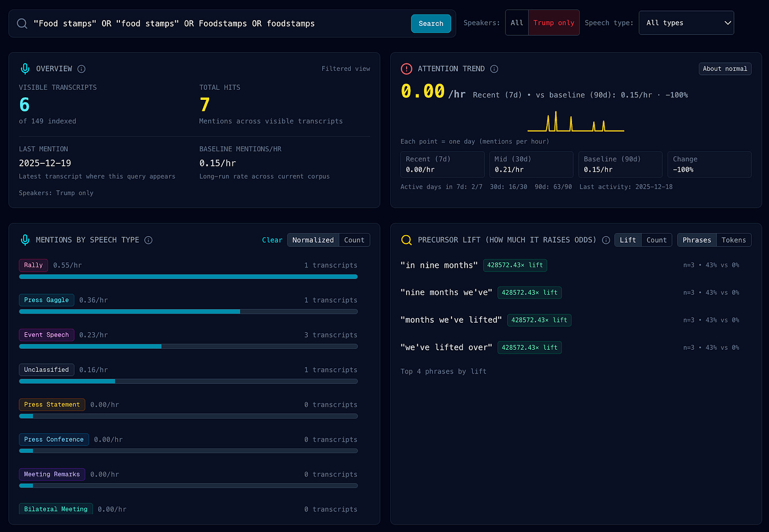Switch to Normalized mentions view
Image resolution: width=769 pixels, height=532 pixels.
(313, 240)
